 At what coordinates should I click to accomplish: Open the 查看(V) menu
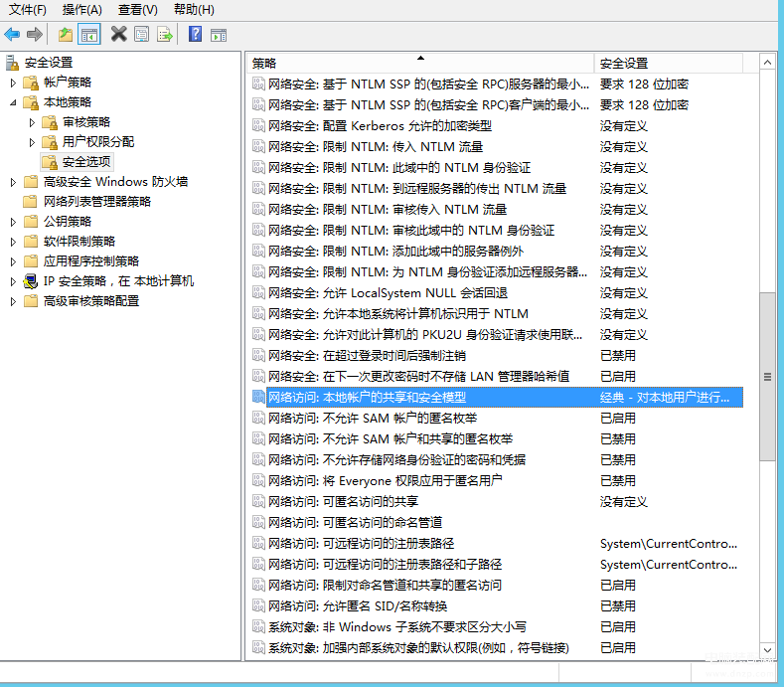click(137, 10)
